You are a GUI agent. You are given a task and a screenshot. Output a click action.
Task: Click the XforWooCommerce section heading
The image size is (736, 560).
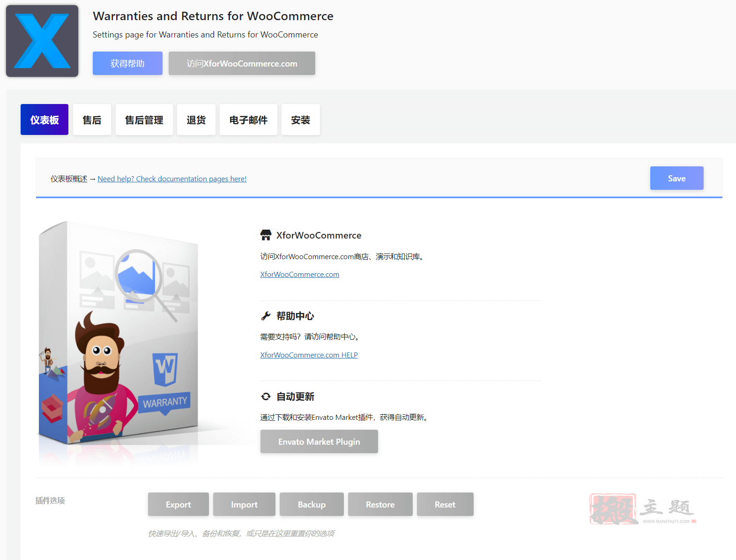[319, 235]
